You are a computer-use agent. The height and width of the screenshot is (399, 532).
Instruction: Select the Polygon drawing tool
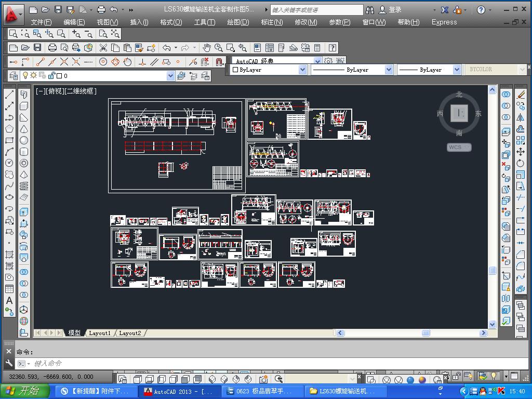tap(9, 129)
